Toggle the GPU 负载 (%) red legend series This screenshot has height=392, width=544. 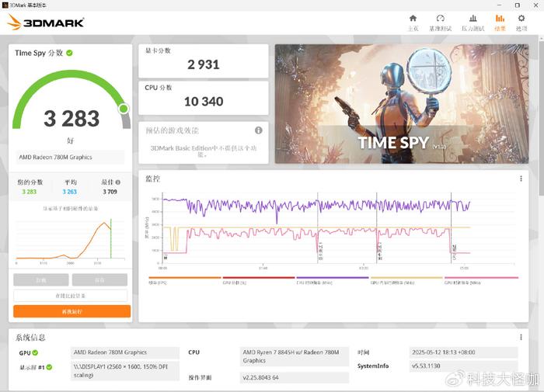coord(259,280)
